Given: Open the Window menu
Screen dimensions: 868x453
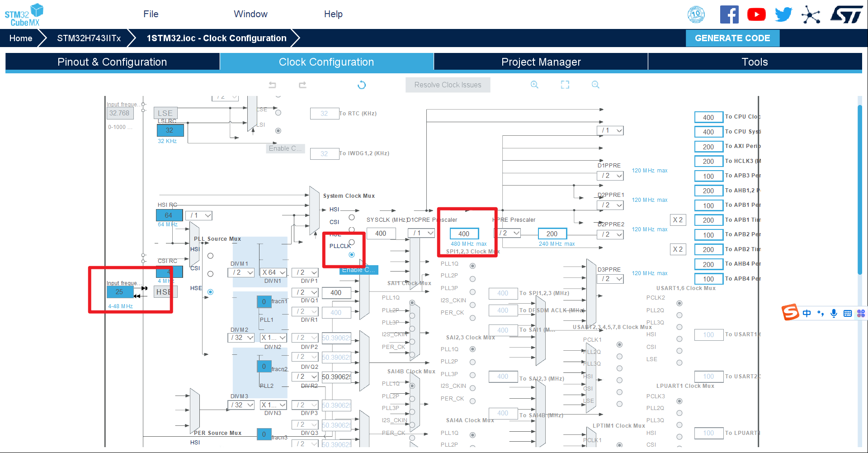Looking at the screenshot, I should click(250, 14).
